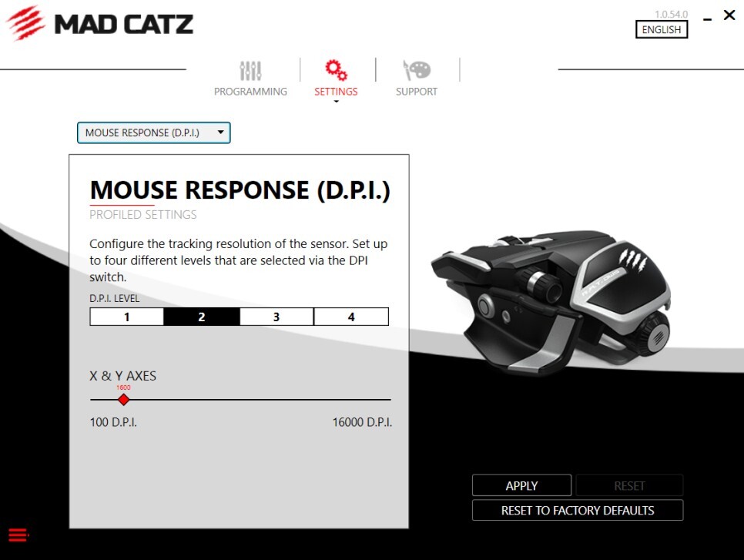
Task: Expand the Mouse Response (D.P.I.) dropdown
Action: pyautogui.click(x=154, y=133)
